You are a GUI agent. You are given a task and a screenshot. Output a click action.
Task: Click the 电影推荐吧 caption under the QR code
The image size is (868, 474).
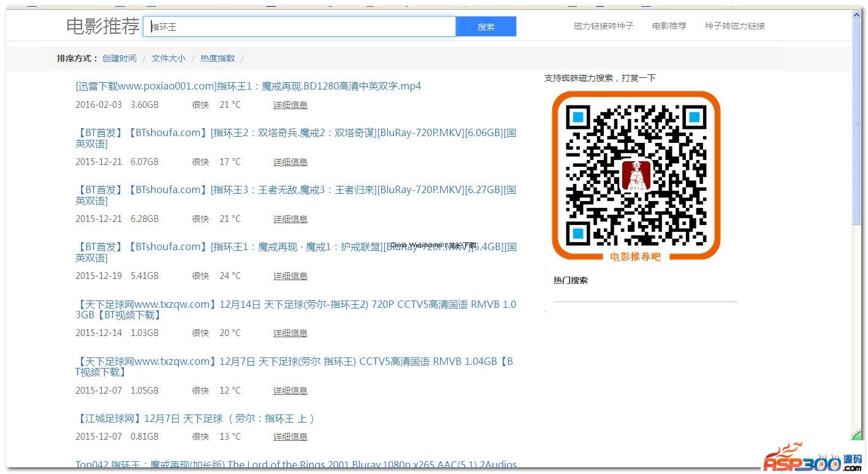pyautogui.click(x=636, y=256)
